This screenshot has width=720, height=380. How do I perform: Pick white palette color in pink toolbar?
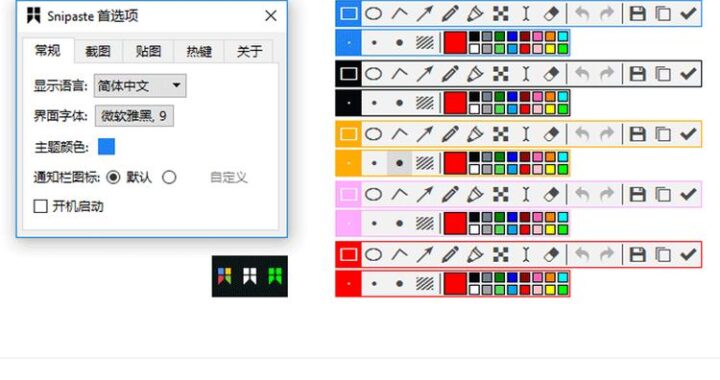(x=474, y=229)
